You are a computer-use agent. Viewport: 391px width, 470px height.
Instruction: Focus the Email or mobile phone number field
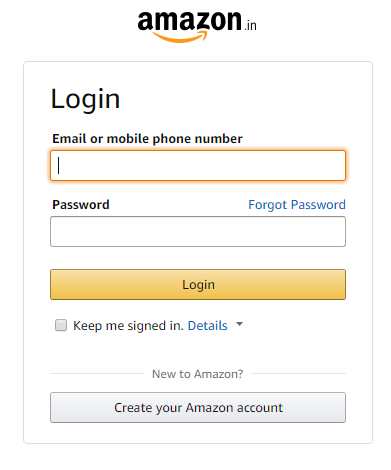click(x=198, y=166)
